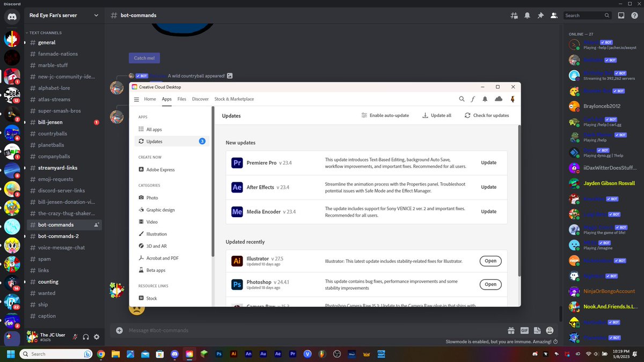Open the fonts icon in Creative Cloud
This screenshot has width=644, height=362.
click(x=473, y=99)
